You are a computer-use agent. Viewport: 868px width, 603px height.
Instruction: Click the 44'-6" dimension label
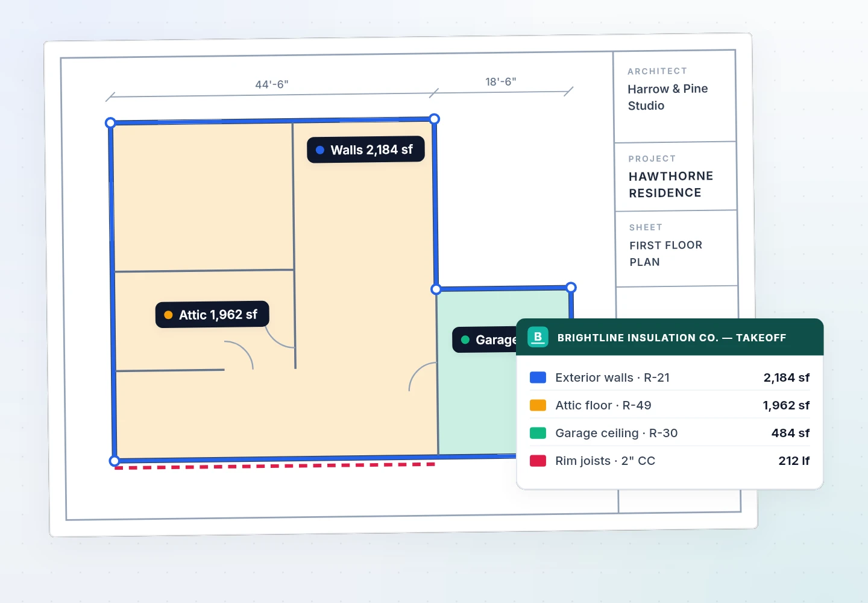tap(272, 84)
